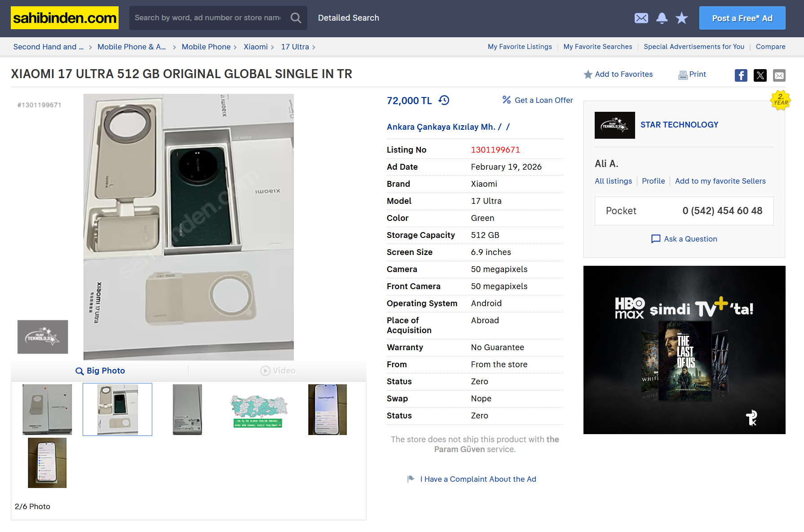Expand the Mobile Phone breadcrumb
Viewport: 804px width, 532px height.
click(206, 47)
